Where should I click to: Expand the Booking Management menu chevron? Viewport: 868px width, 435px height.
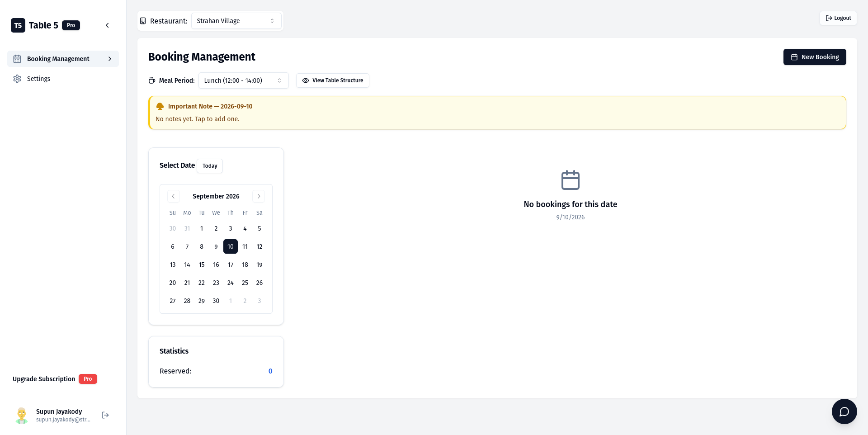point(110,59)
